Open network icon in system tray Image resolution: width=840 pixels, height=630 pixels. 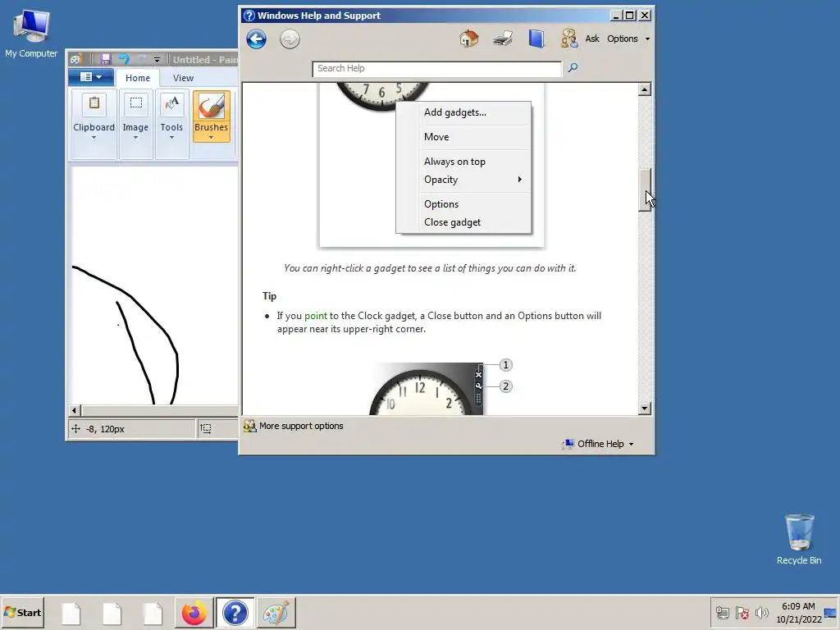click(x=722, y=613)
